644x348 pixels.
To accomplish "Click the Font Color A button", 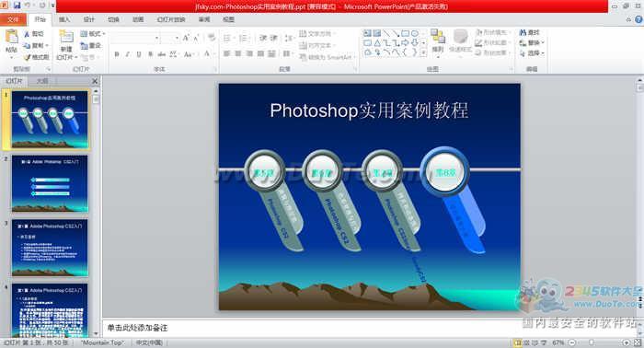I will (207, 53).
